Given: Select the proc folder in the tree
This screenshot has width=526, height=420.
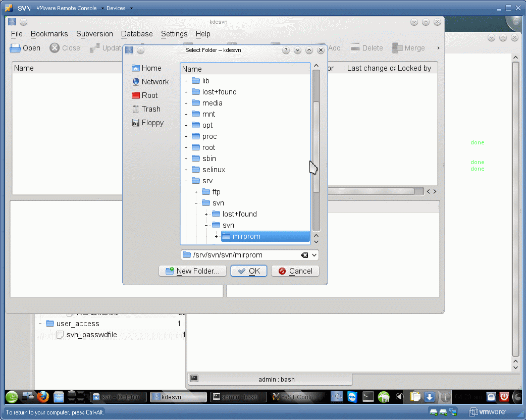Looking at the screenshot, I should [209, 136].
